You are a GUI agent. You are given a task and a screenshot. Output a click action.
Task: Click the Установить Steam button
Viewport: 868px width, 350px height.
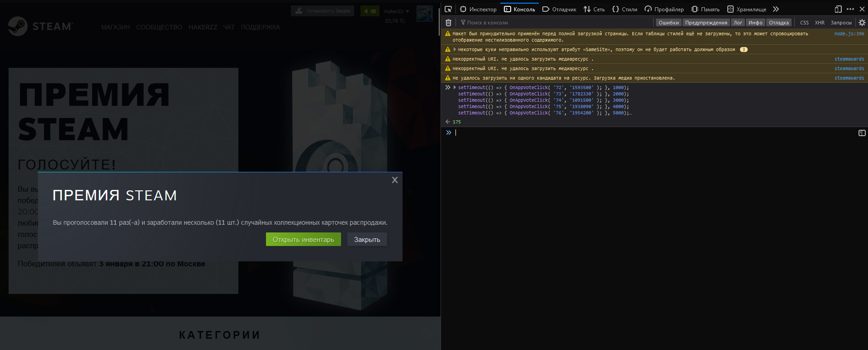click(323, 11)
